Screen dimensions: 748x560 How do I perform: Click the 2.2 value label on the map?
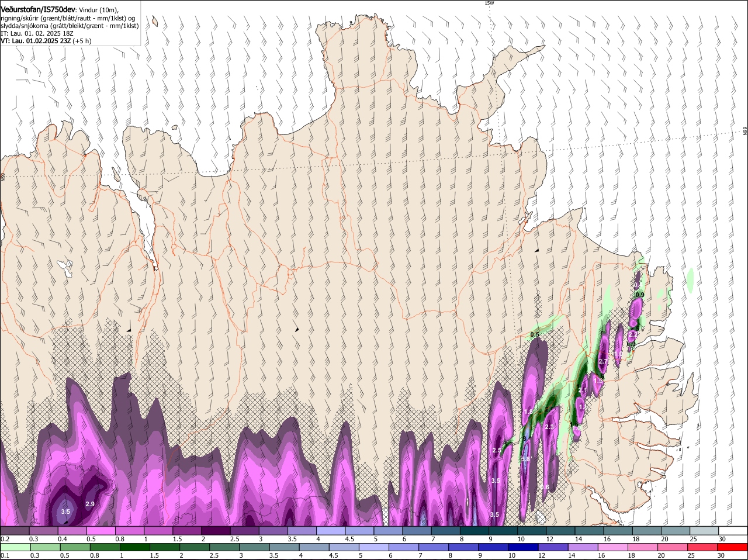633,334
